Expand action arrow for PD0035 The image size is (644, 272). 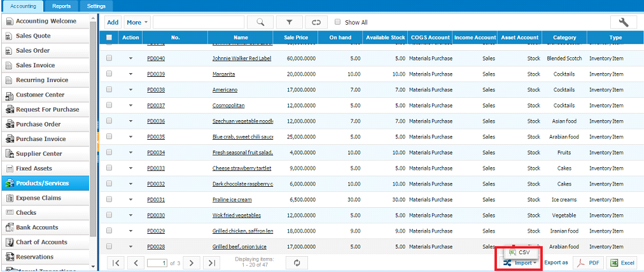(x=131, y=137)
